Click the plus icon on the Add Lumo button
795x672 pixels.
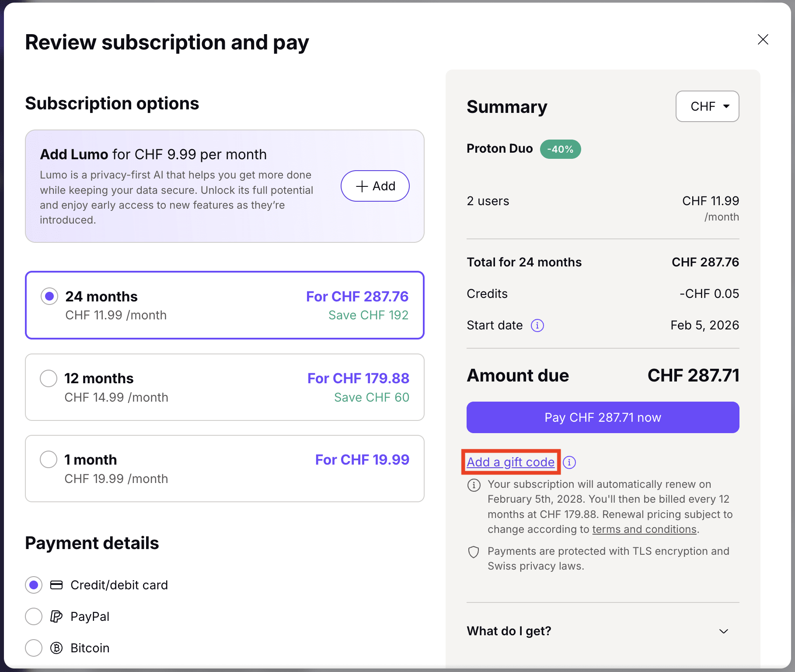[x=362, y=186]
